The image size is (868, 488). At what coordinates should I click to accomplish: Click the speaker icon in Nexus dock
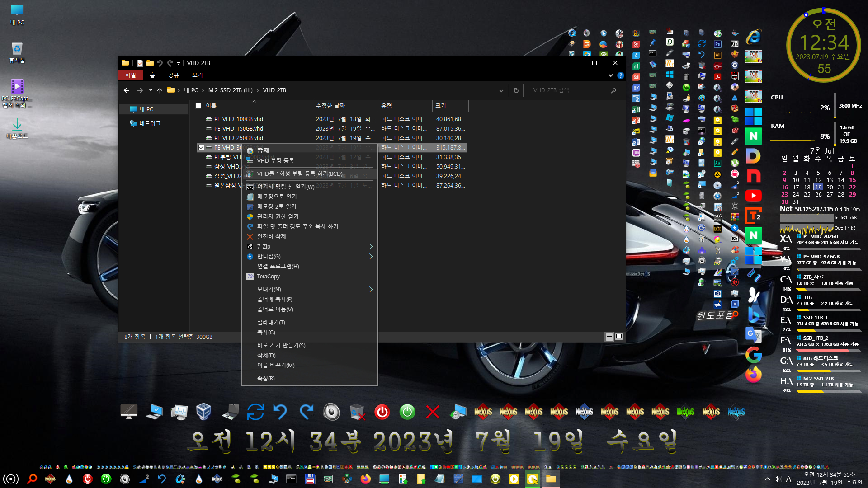331,412
